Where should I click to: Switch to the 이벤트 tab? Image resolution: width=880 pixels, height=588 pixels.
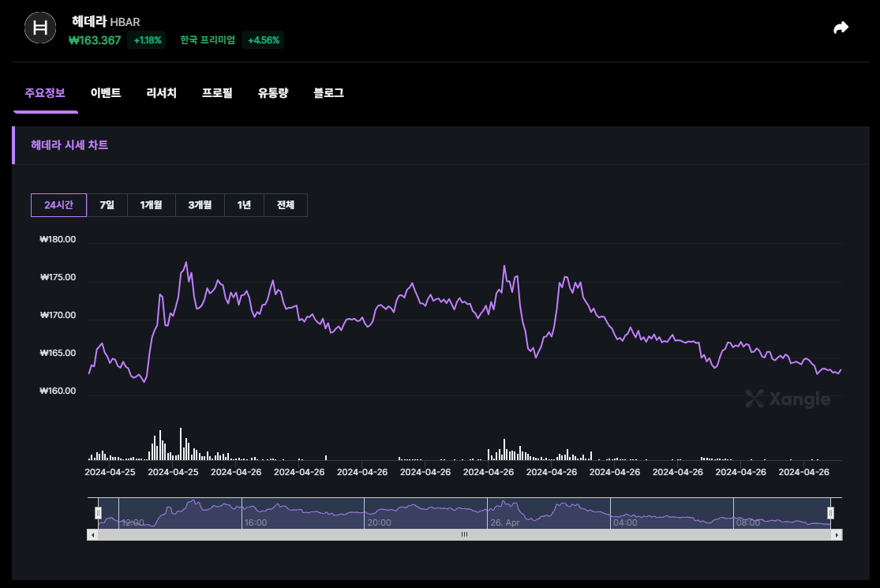tap(106, 93)
